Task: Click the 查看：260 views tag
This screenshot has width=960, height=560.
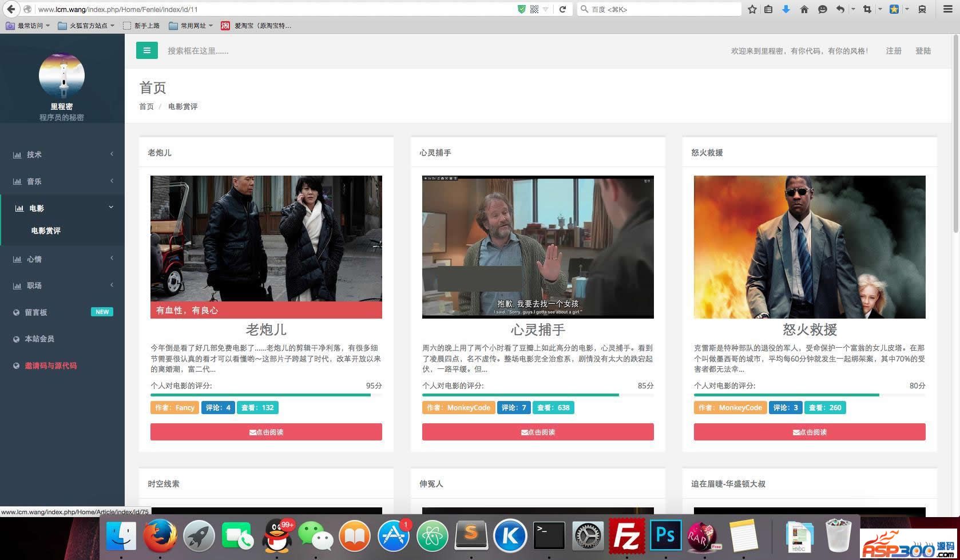Action: (825, 407)
